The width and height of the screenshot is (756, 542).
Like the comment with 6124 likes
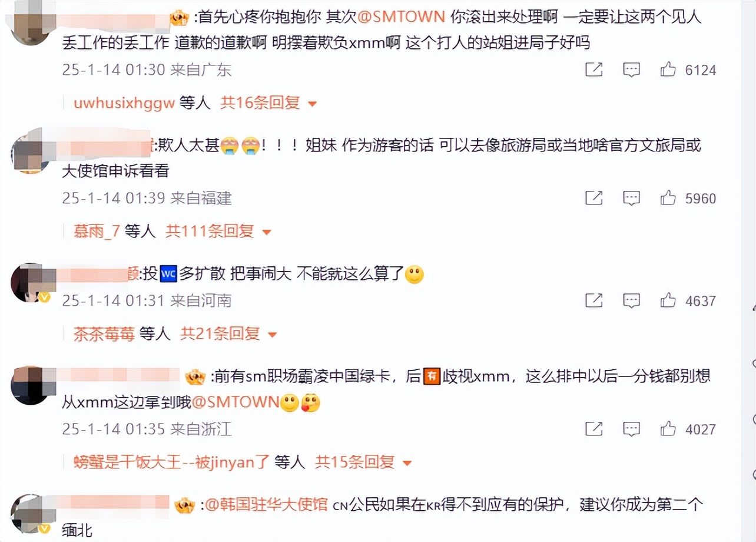point(668,70)
